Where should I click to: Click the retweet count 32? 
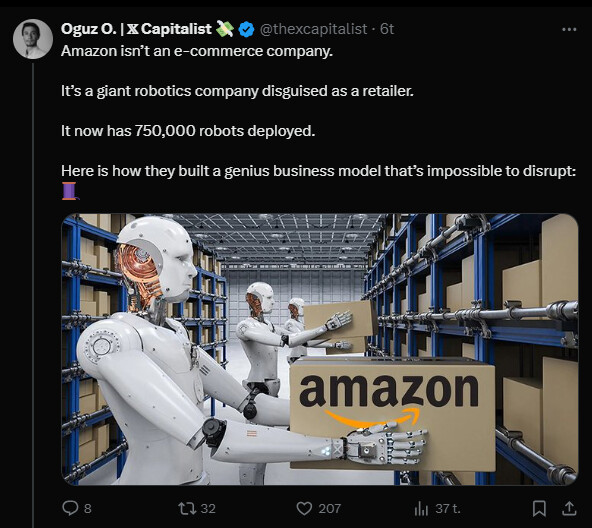[208, 508]
